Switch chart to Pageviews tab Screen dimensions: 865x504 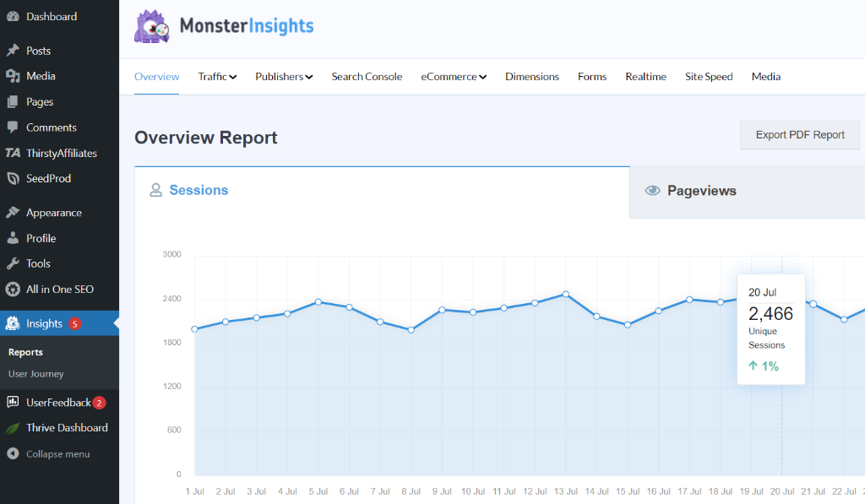coord(747,192)
